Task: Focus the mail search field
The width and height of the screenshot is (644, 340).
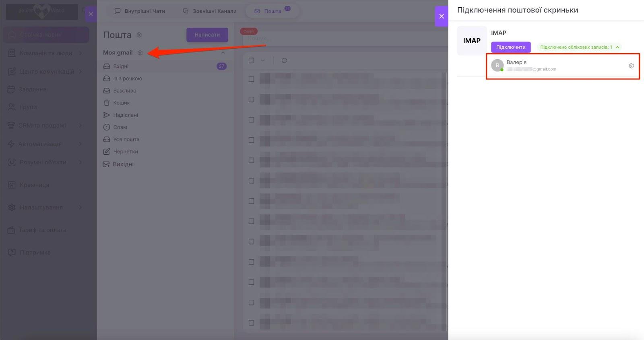Action: [x=345, y=38]
